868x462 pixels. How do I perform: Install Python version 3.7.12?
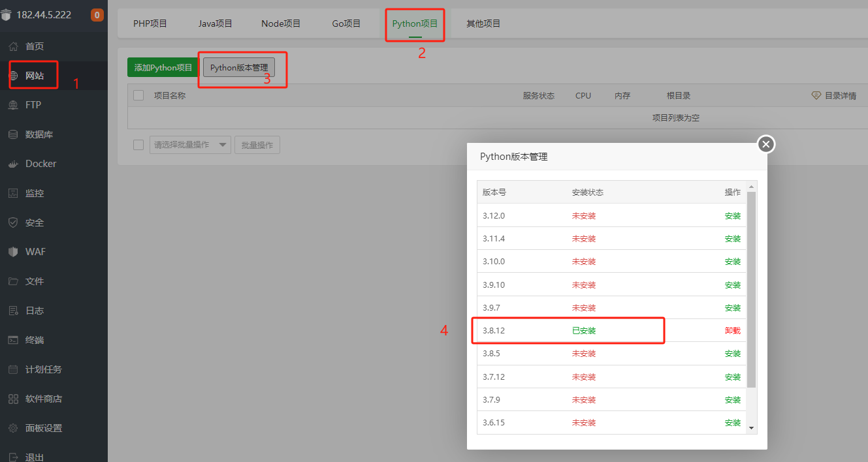(733, 377)
